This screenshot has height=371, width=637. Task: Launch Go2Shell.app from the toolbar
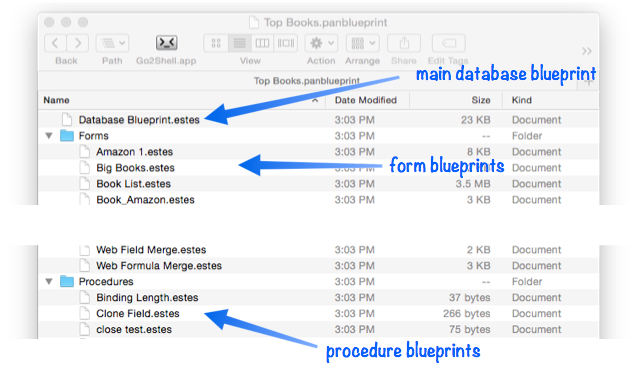(166, 43)
